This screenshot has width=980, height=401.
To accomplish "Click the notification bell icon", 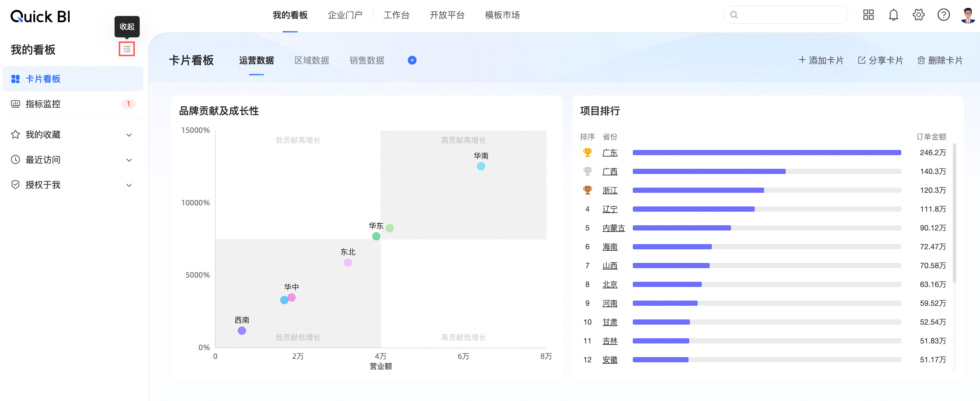I will click(893, 15).
